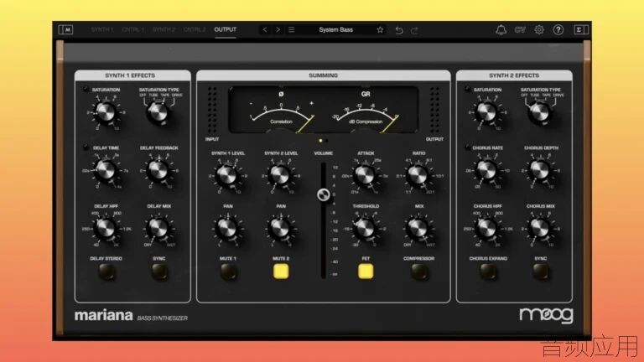Click the undo arrow icon
Screen dimensions: 644x362
pos(399,30)
